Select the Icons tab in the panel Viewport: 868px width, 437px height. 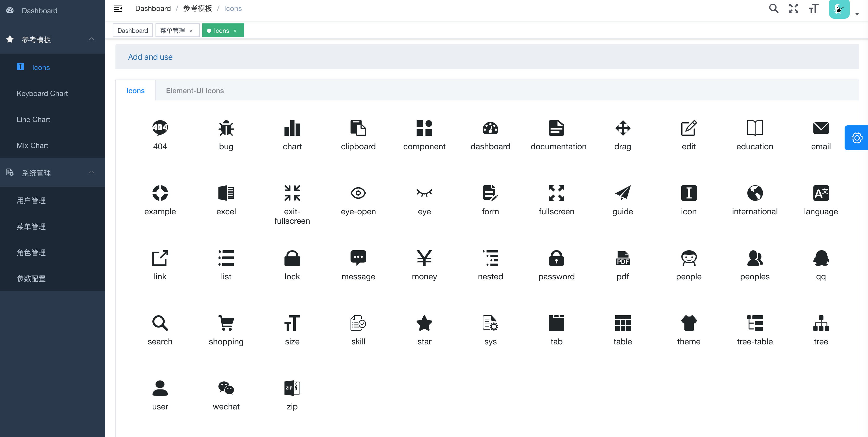[x=135, y=90]
